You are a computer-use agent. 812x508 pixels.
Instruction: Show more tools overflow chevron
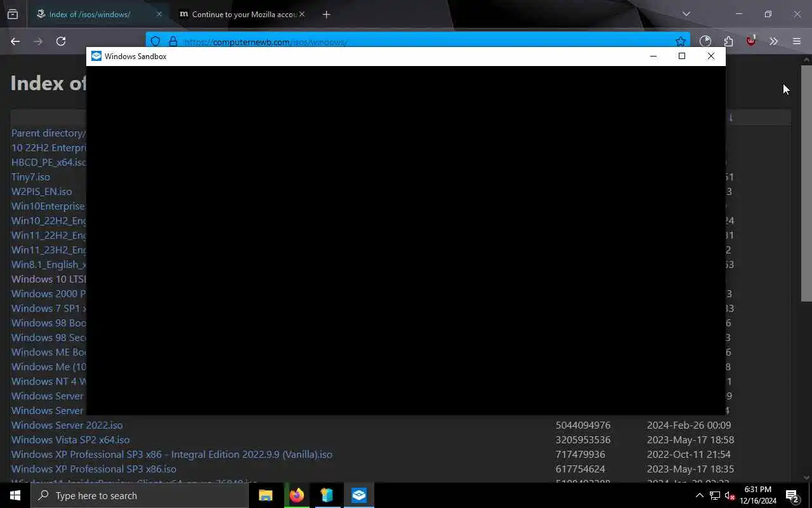(x=773, y=41)
